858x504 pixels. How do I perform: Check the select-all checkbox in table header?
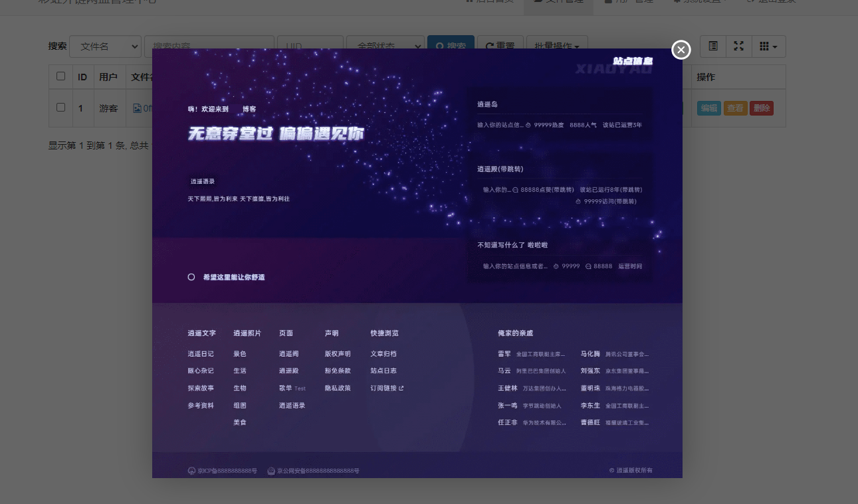click(x=61, y=76)
